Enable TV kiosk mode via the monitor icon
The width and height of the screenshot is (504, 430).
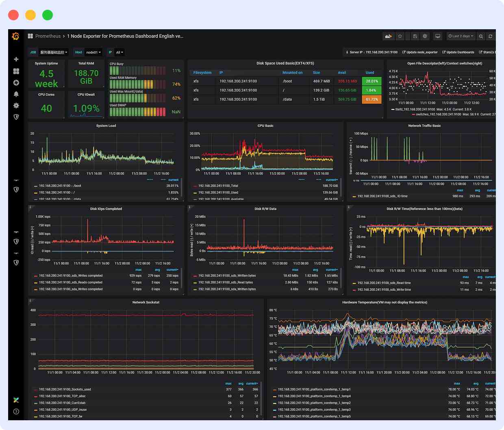[438, 36]
